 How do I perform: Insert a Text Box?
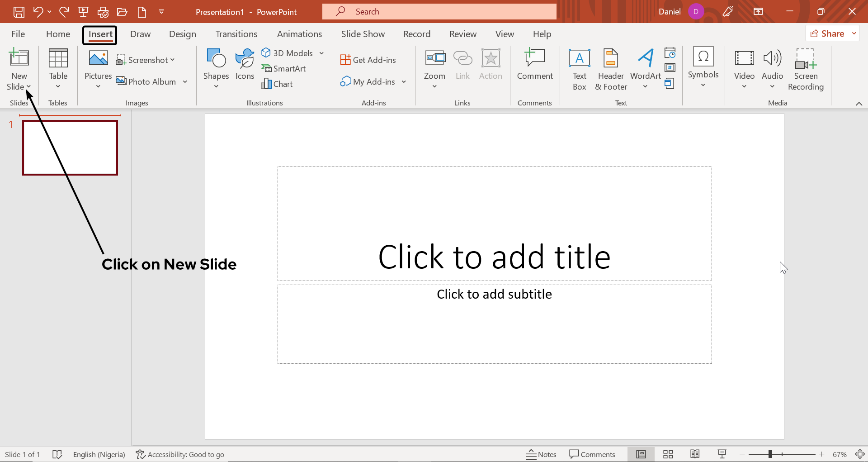coord(580,68)
